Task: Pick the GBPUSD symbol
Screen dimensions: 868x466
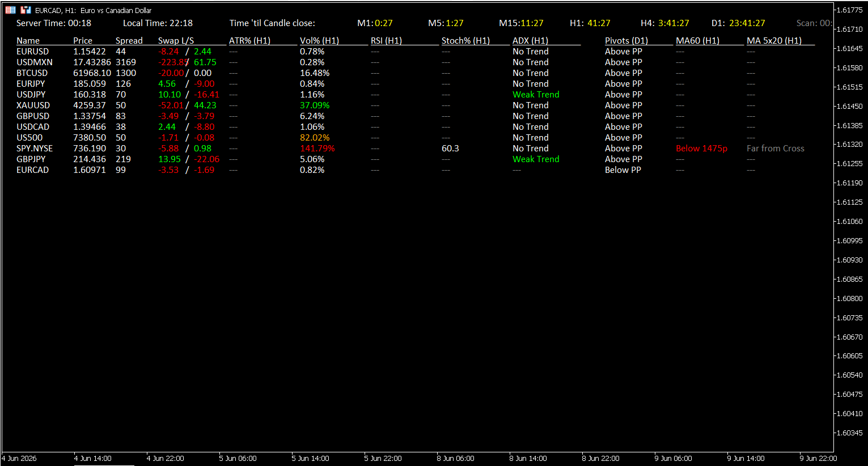Action: [x=33, y=116]
